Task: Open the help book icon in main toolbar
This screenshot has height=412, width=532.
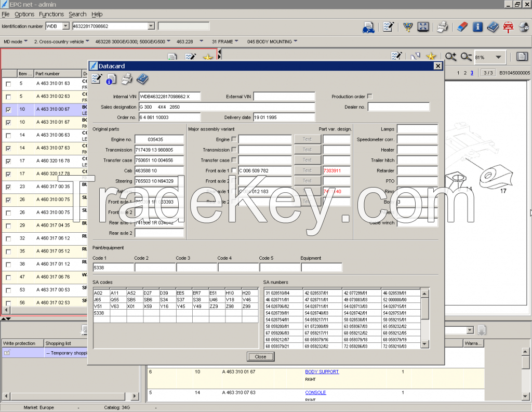Action: click(x=493, y=27)
